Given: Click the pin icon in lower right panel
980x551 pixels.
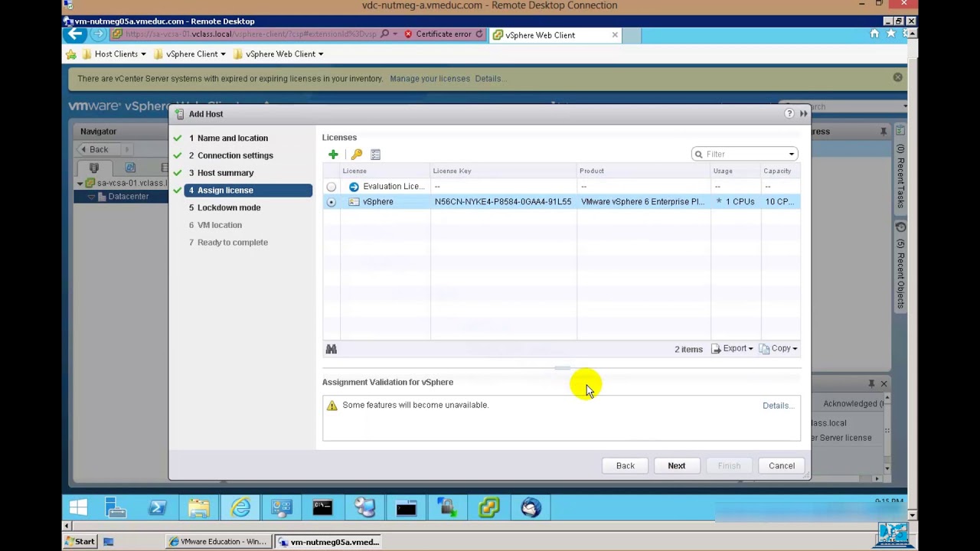Looking at the screenshot, I should point(871,383).
